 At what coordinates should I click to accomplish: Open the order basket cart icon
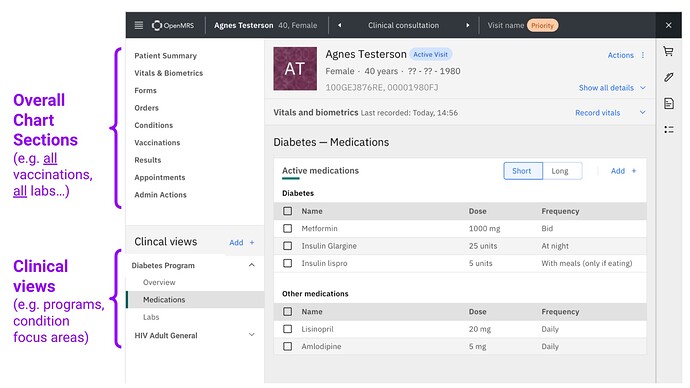pyautogui.click(x=668, y=52)
